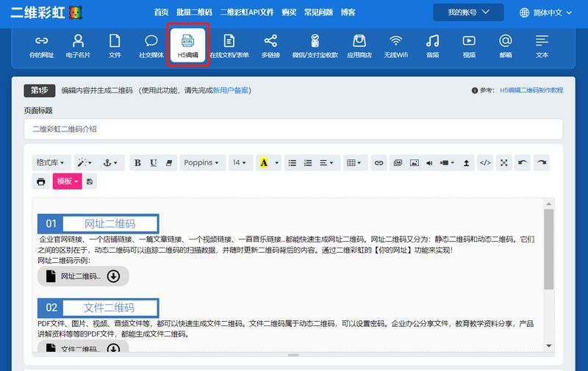This screenshot has height=371, width=588.
Task: Open 批量二维码 in top navigation
Action: (x=194, y=12)
